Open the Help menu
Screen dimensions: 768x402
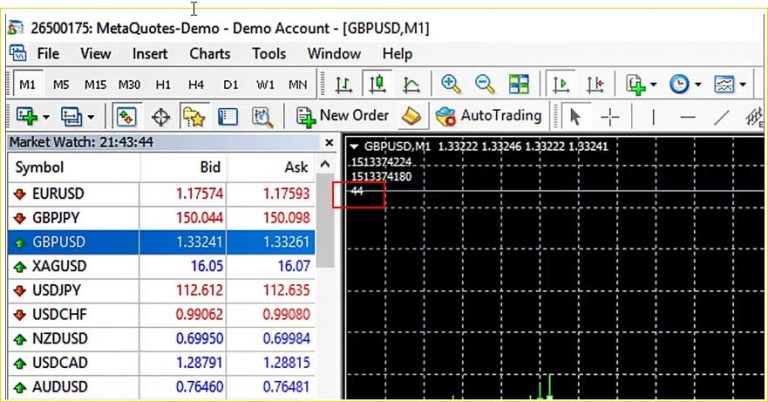tap(397, 53)
